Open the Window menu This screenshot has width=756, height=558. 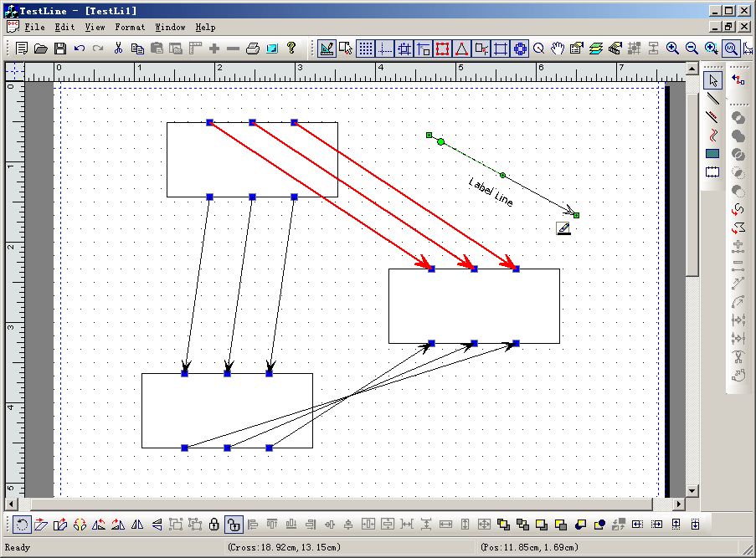(170, 27)
